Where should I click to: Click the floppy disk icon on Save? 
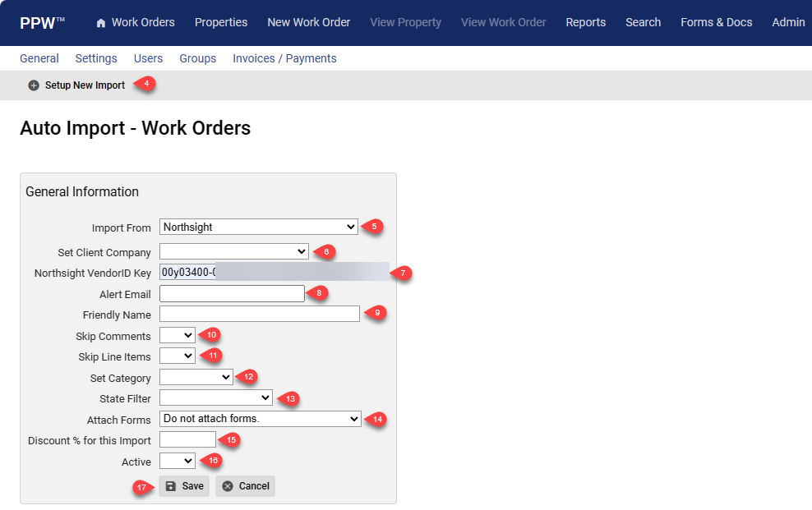pos(170,486)
